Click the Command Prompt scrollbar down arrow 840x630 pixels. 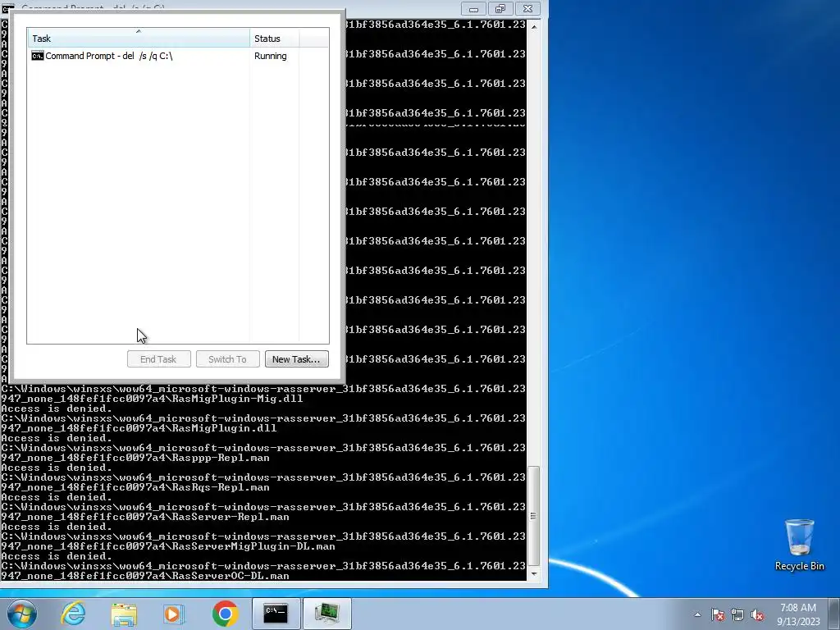click(x=534, y=573)
